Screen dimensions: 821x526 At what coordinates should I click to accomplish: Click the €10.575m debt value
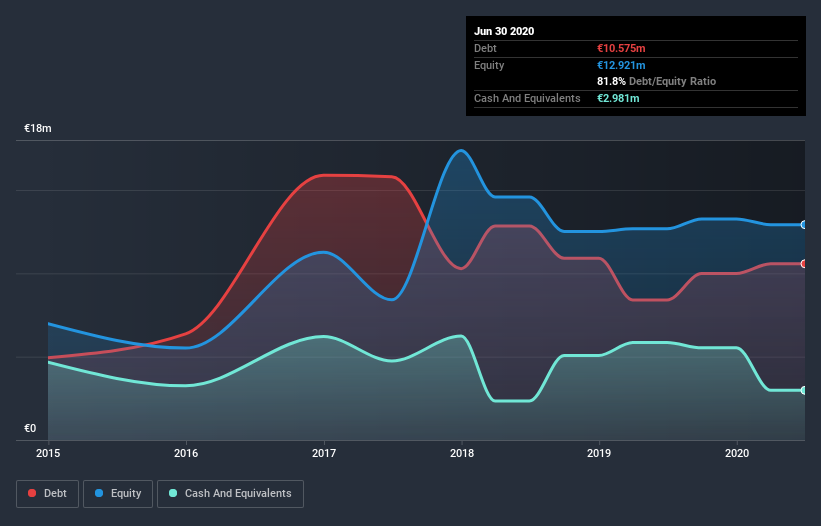pos(621,48)
